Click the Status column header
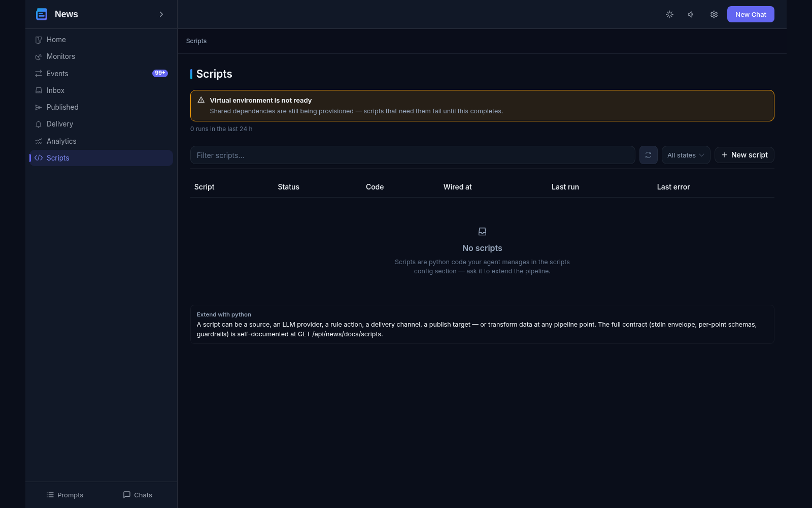The image size is (812, 508). click(288, 187)
